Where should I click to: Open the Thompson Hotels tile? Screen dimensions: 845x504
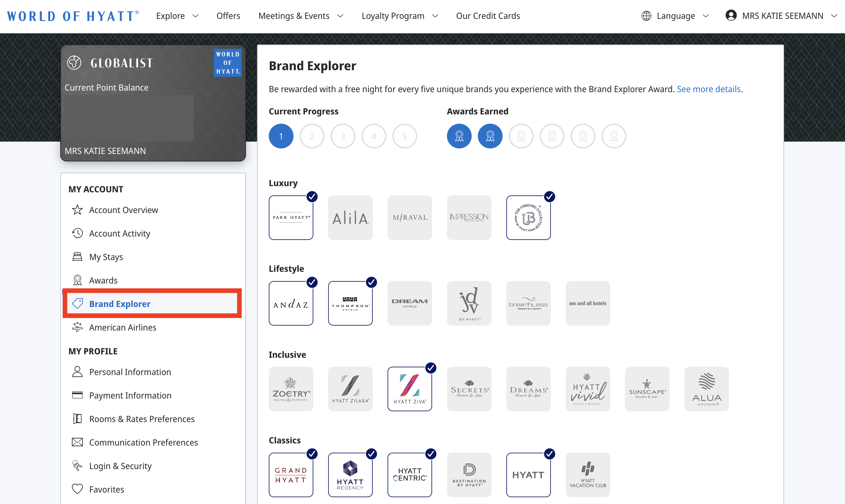pyautogui.click(x=350, y=303)
